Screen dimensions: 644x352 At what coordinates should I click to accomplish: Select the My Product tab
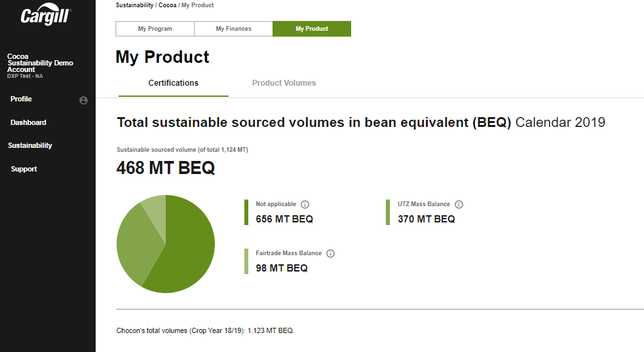312,29
